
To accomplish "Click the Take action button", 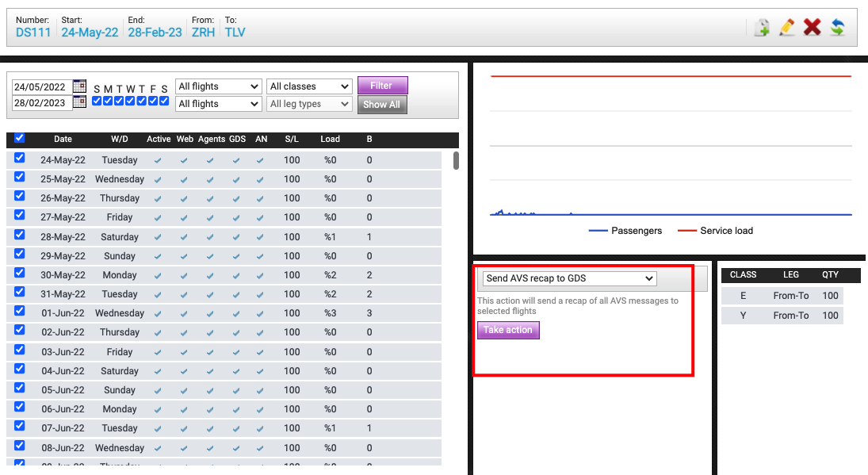I will point(508,330).
